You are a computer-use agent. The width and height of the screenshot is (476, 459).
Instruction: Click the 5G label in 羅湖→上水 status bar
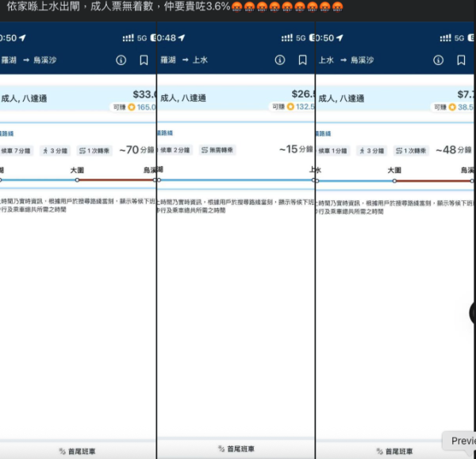click(301, 38)
